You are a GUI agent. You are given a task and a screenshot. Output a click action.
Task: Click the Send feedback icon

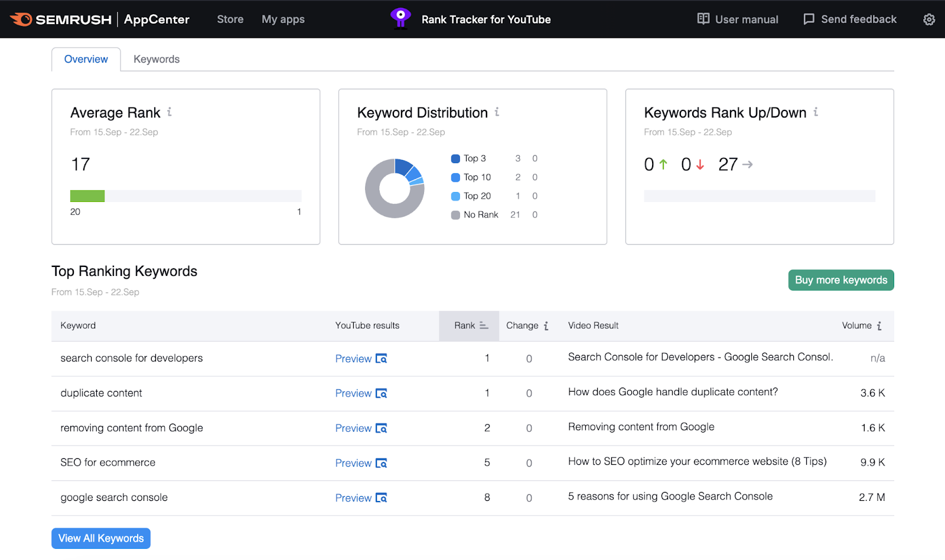point(808,19)
